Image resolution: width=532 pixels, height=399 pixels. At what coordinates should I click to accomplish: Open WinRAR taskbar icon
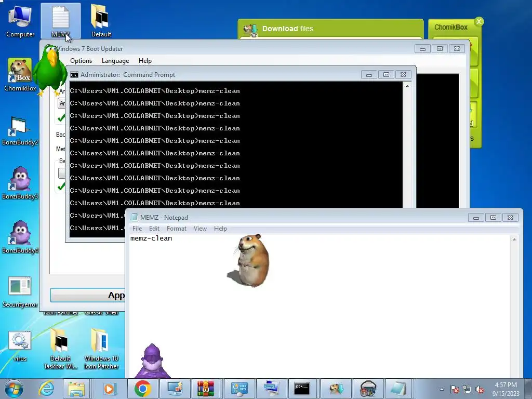pyautogui.click(x=206, y=389)
